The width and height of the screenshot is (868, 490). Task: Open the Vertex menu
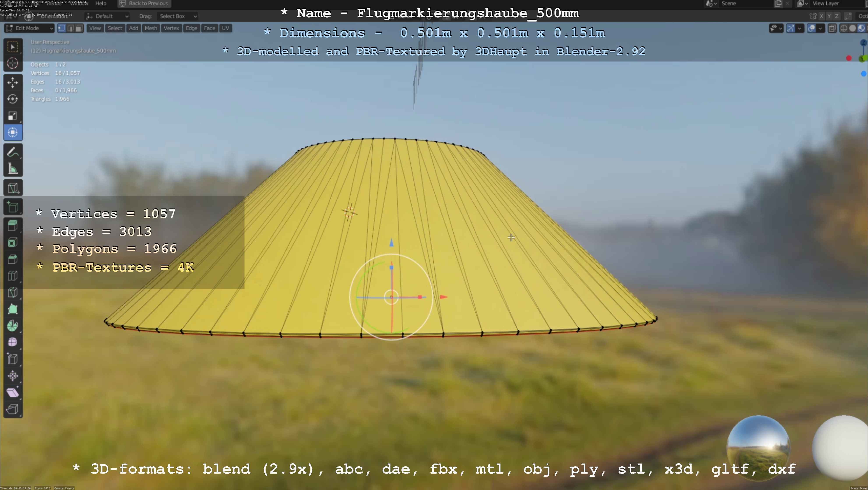tap(171, 28)
